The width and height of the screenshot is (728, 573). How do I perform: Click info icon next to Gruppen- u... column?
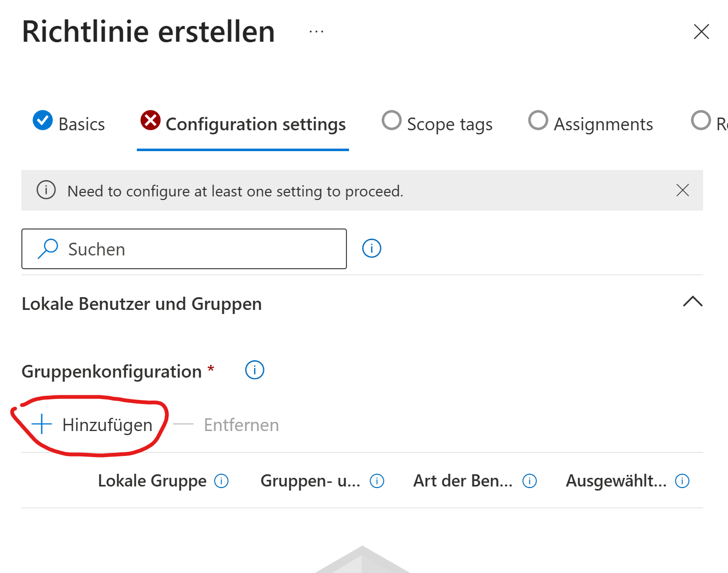pos(377,481)
